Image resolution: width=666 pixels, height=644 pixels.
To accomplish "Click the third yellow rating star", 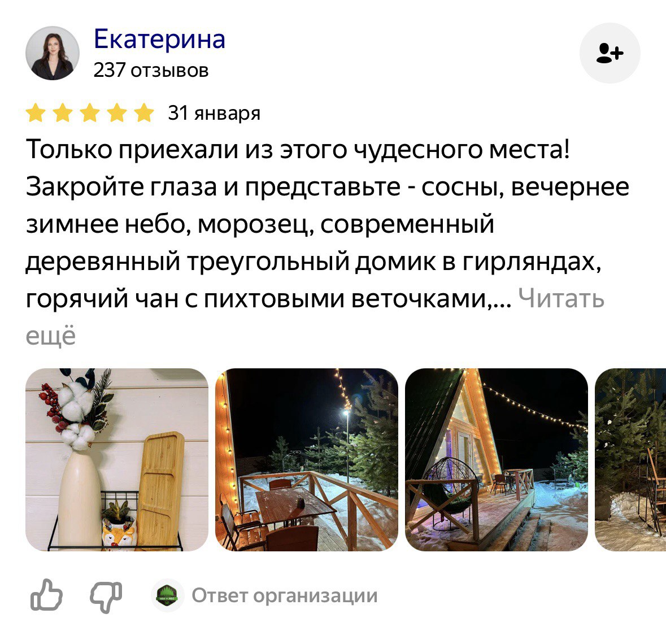I will point(90,113).
